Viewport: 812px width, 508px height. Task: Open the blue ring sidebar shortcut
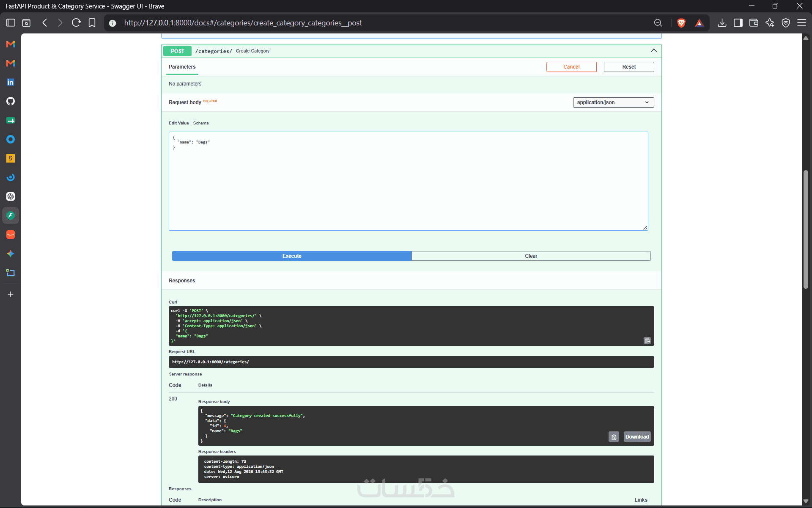pos(11,139)
